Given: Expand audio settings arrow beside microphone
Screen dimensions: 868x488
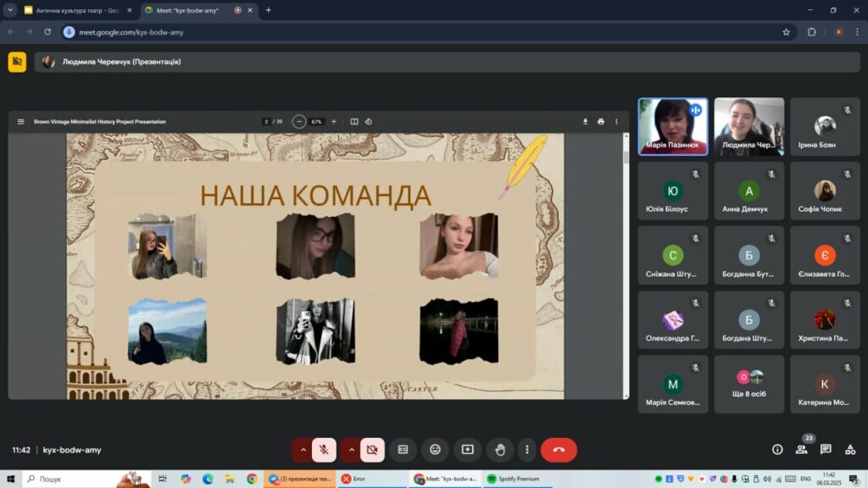Looking at the screenshot, I should tap(303, 450).
